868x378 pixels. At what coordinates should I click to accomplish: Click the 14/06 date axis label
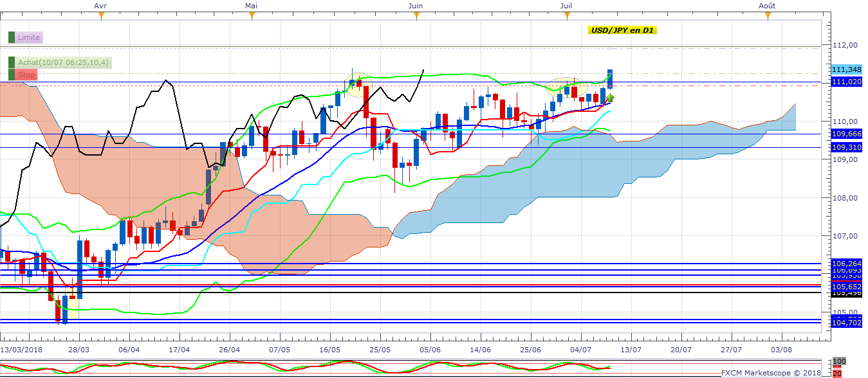point(481,349)
